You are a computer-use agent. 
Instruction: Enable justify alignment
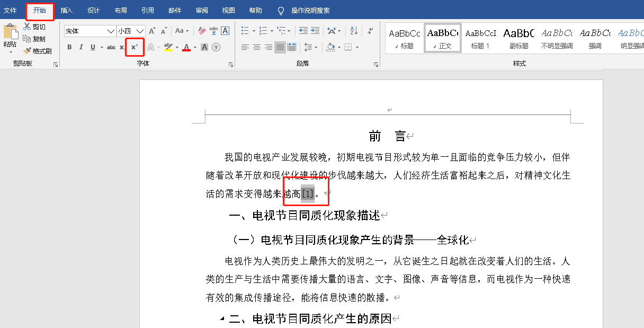tap(280, 47)
